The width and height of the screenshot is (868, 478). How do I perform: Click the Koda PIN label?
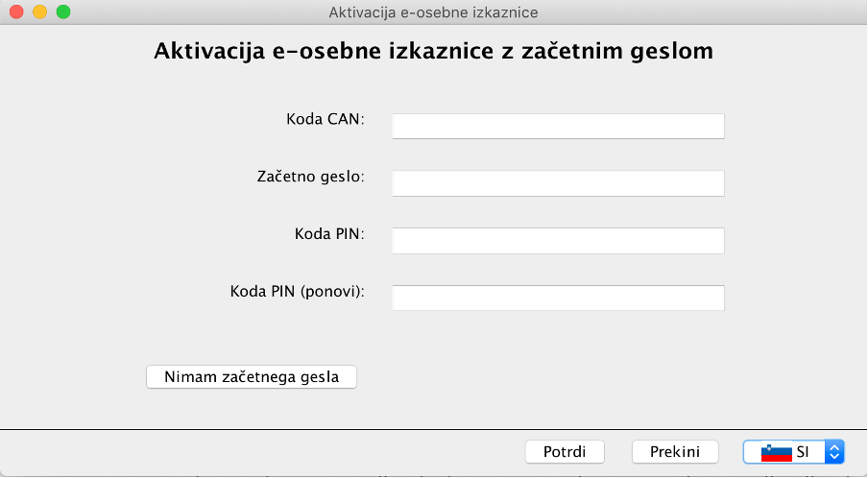click(329, 234)
